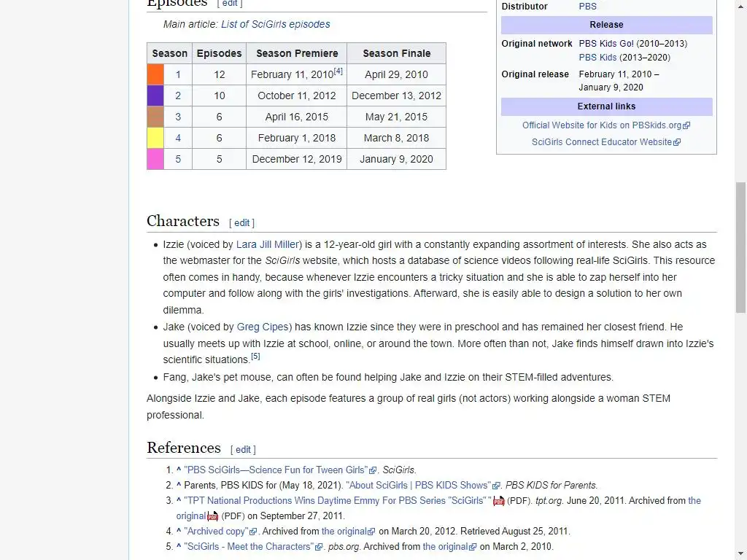
Task: Select the pink Season 5 color cell
Action: click(155, 159)
